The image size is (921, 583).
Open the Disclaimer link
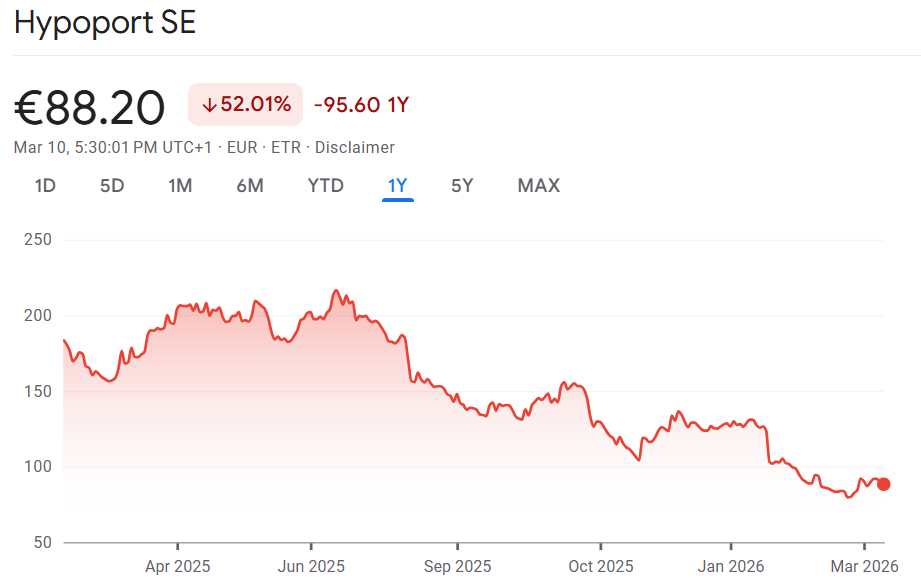point(355,147)
